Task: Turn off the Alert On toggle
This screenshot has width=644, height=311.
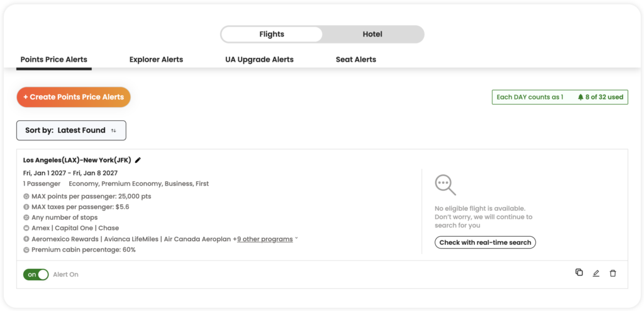Action: pos(36,274)
